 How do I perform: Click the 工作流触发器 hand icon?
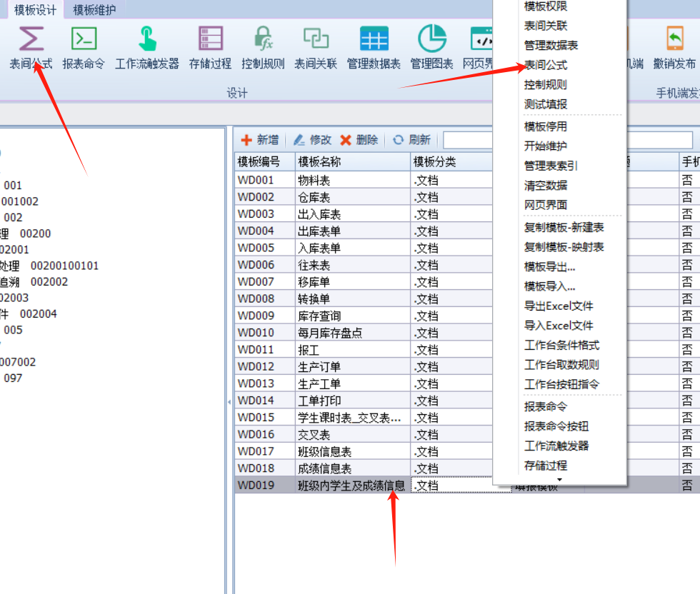point(147,39)
